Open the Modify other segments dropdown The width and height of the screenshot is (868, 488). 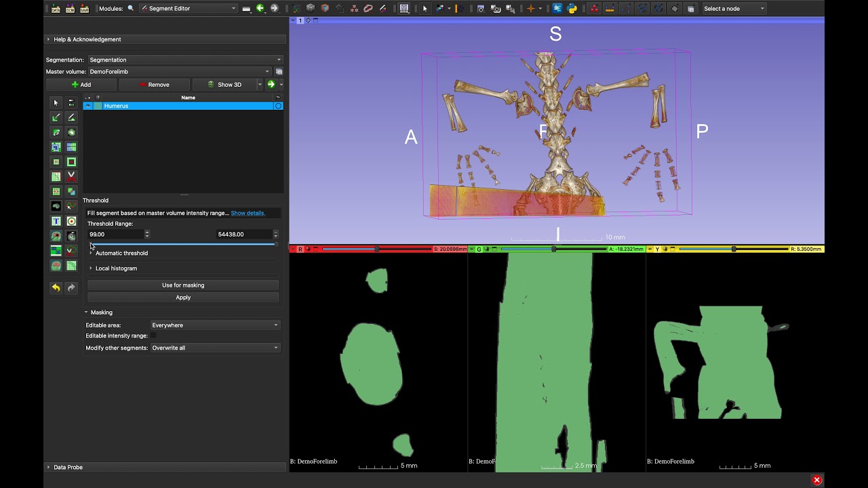(214, 348)
